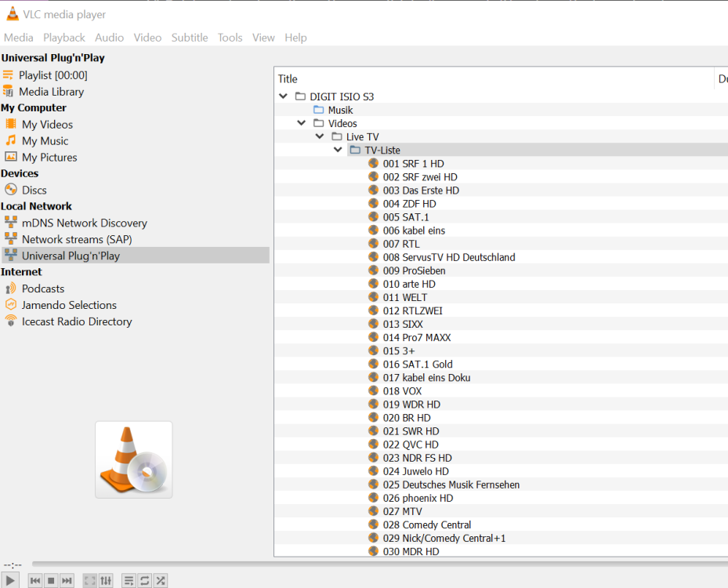Open the Audio menu

point(109,38)
